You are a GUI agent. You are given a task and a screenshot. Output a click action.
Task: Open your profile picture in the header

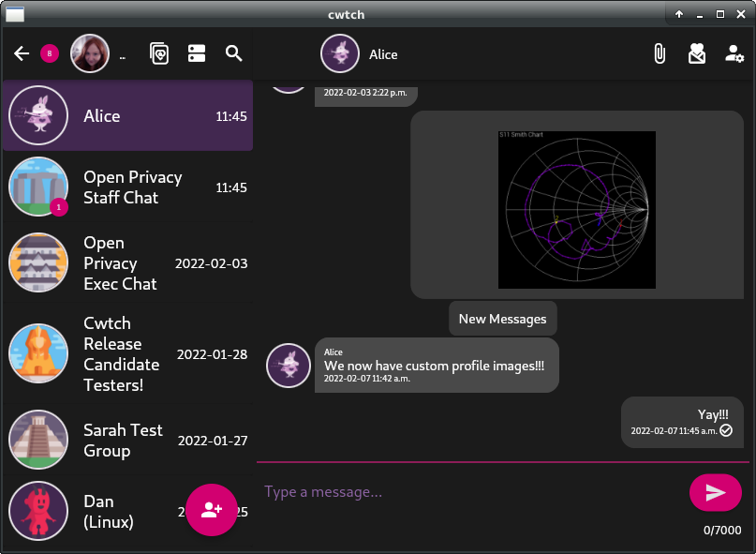(90, 53)
